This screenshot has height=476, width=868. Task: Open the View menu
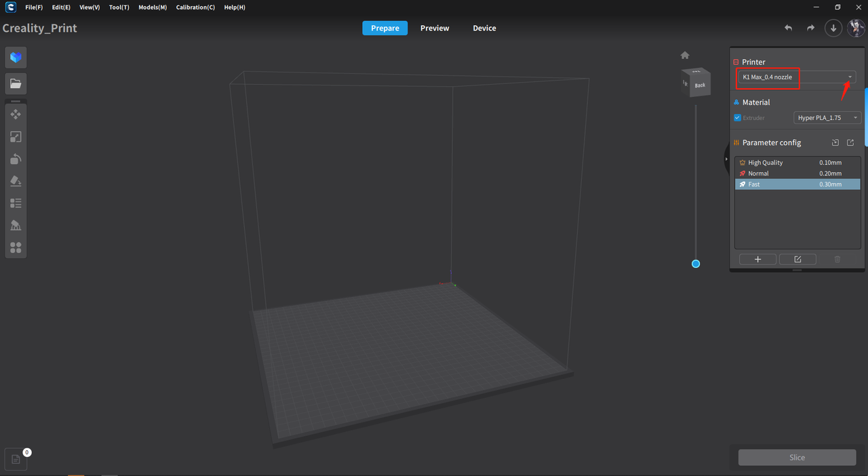click(90, 7)
